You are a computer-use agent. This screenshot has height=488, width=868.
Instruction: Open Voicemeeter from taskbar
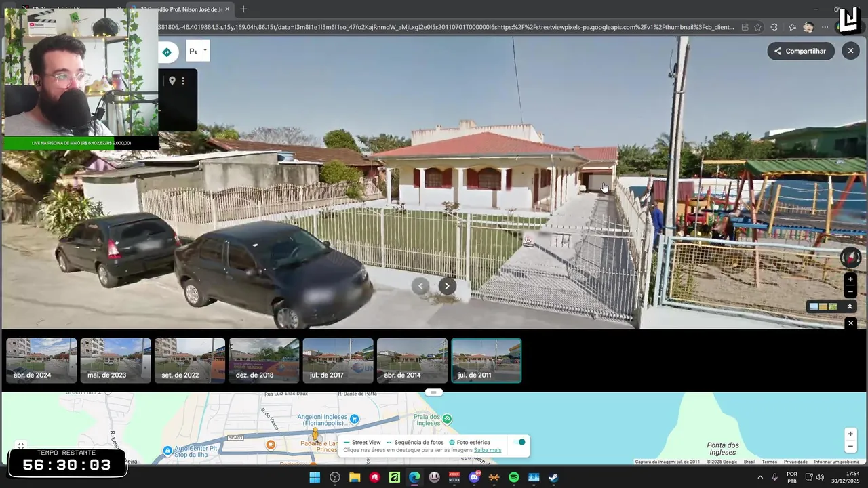[454, 477]
